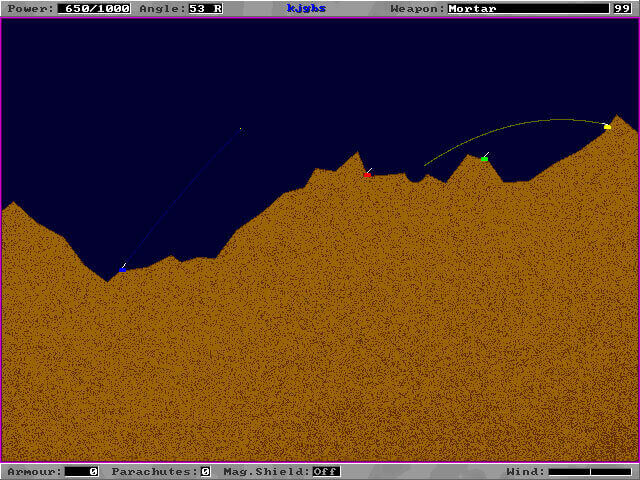640x480 pixels.
Task: Select the yellow tank near the peak
Action: tap(607, 127)
